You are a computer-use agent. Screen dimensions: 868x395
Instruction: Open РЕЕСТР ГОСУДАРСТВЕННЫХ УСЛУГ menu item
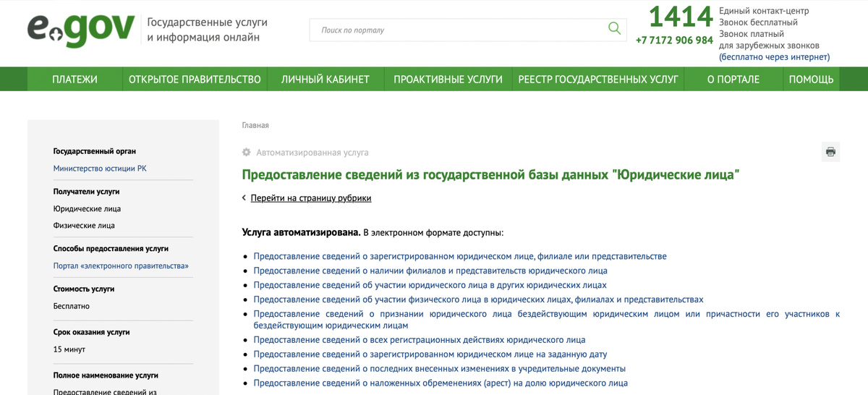[x=598, y=80]
